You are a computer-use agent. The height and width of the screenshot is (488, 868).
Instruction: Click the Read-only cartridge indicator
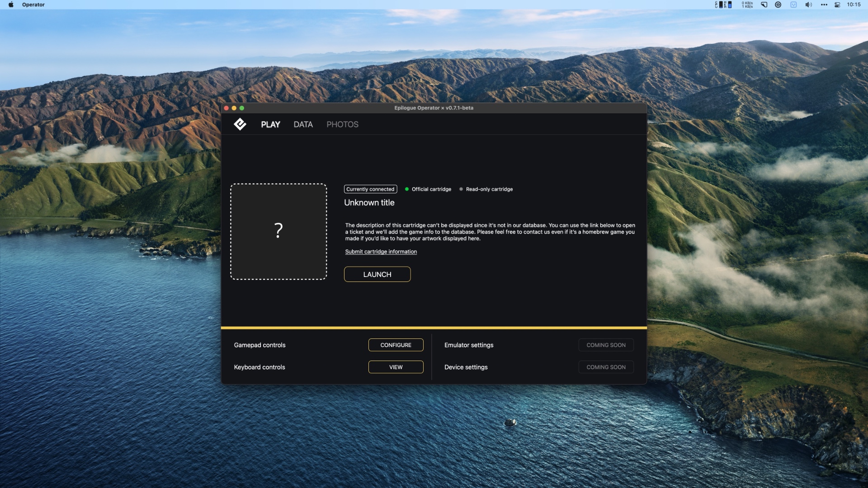[x=486, y=189]
